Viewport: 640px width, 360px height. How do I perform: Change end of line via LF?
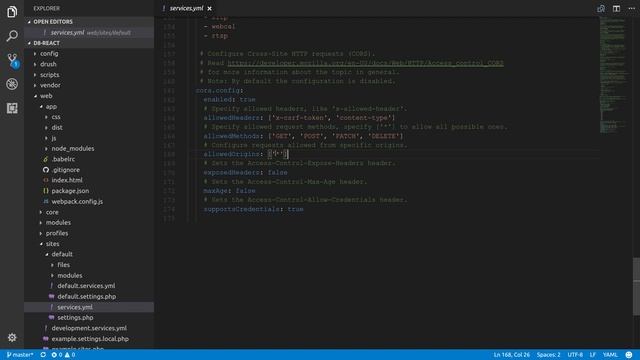coord(593,355)
